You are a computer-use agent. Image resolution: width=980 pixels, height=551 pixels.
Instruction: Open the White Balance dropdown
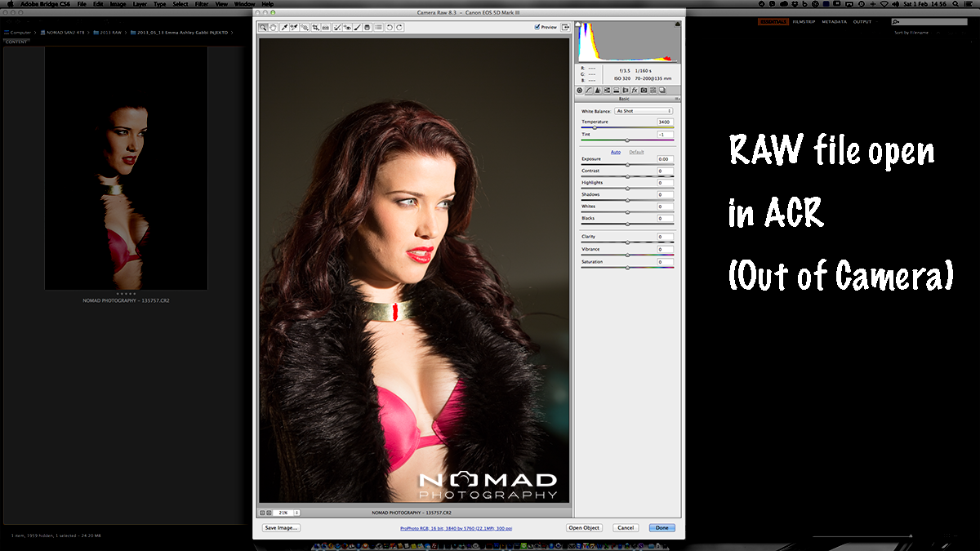pyautogui.click(x=644, y=111)
